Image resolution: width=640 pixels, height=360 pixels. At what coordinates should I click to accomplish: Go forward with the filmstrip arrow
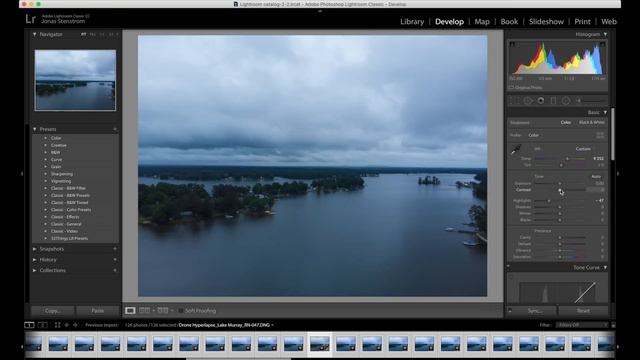[x=76, y=325]
